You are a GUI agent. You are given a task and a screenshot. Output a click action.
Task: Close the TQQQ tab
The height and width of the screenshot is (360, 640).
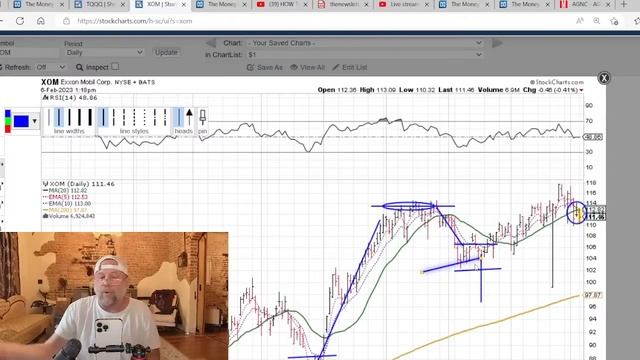pos(123,4)
